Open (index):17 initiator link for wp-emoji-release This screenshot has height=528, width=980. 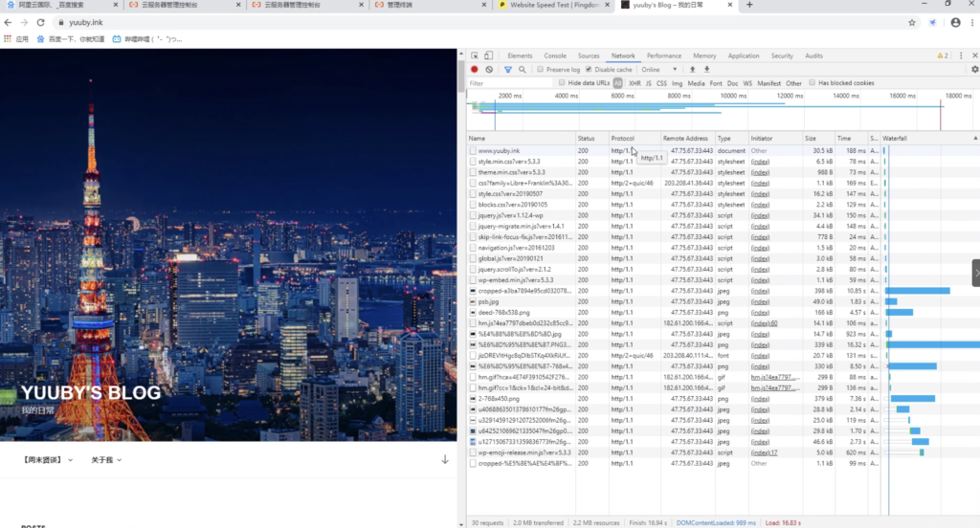[764, 453]
